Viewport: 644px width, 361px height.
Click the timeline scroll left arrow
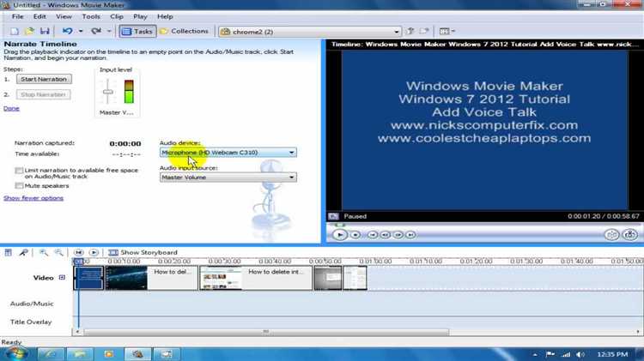[x=77, y=332]
